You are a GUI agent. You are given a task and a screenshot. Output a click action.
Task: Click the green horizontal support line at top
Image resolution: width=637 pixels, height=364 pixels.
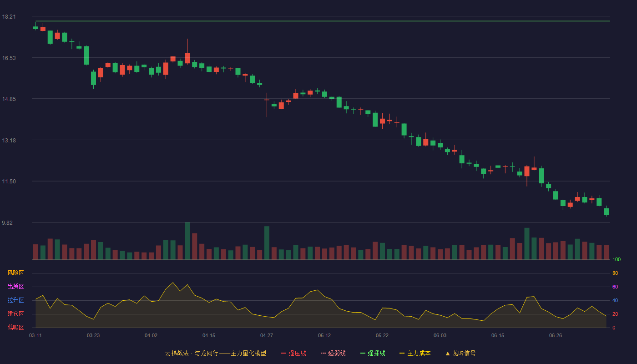[323, 21]
